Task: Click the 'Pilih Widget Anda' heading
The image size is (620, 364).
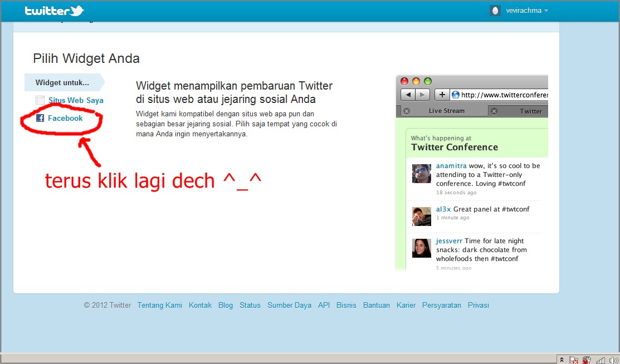Action: pos(86,58)
